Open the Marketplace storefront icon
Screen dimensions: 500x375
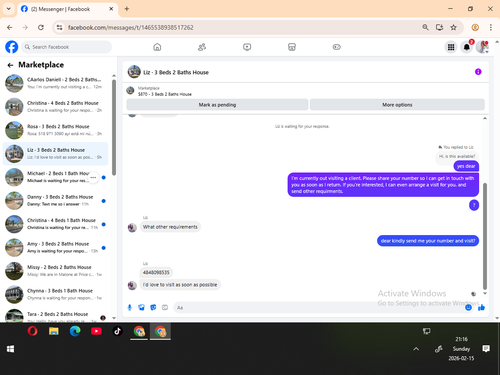click(x=292, y=47)
